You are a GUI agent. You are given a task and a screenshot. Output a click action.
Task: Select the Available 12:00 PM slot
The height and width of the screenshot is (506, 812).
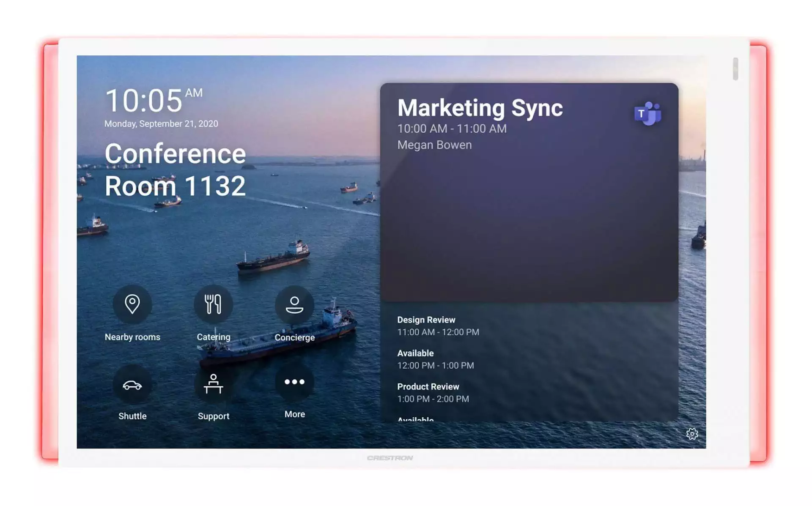436,359
